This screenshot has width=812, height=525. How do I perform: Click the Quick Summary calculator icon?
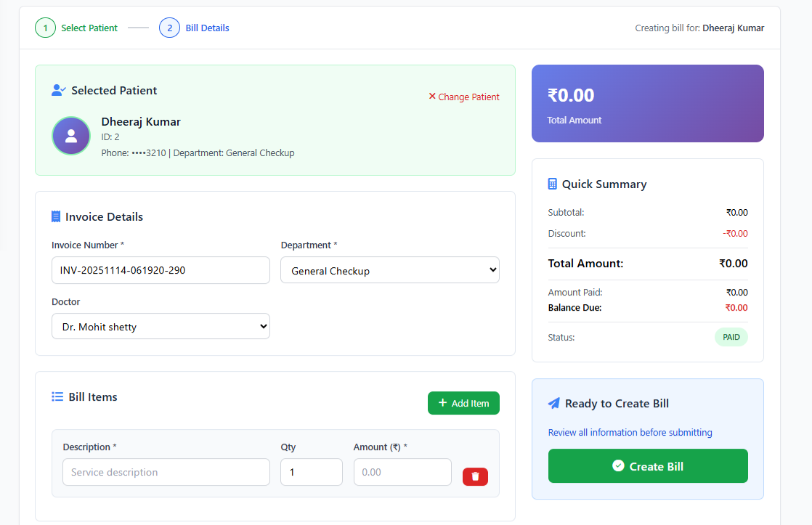pos(553,184)
